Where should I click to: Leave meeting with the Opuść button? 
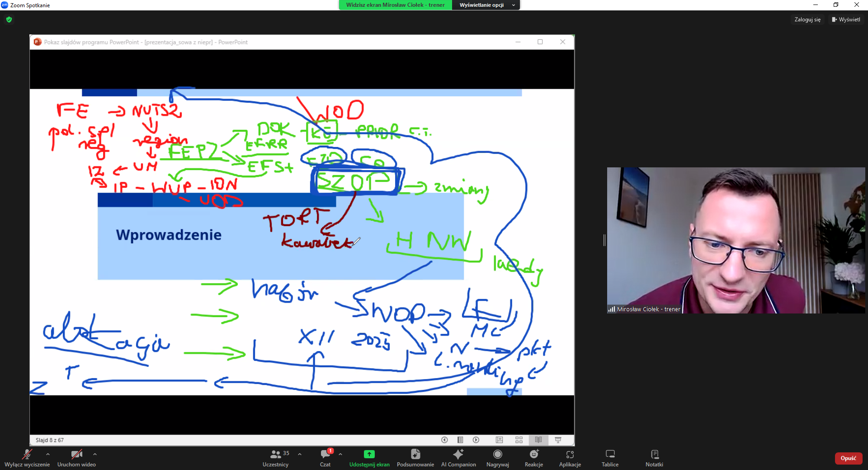pos(848,458)
